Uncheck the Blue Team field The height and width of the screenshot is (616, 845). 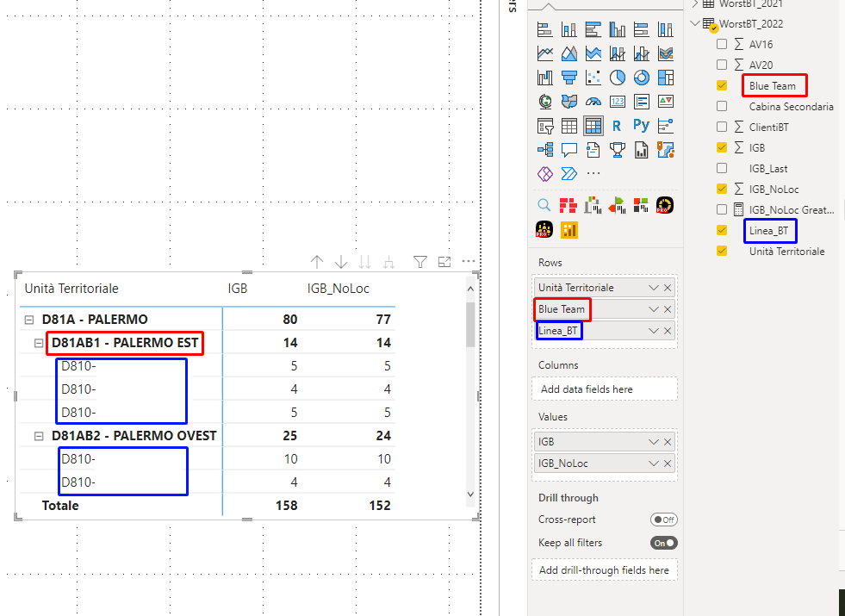[722, 85]
